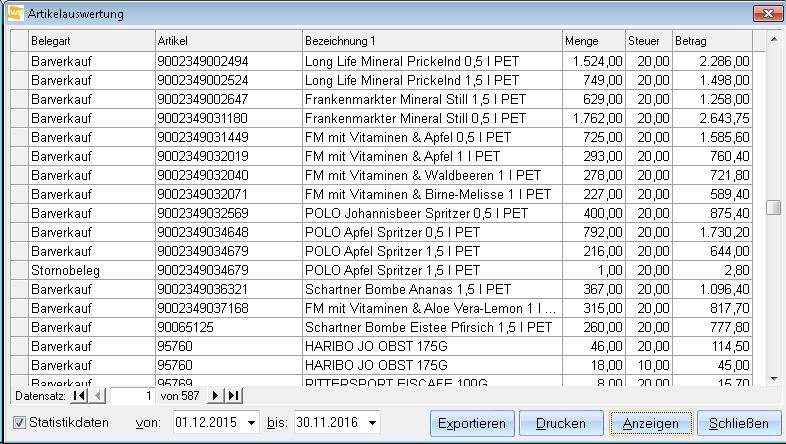Click article number 90065125
Screen dimensions: 786x444
click(x=185, y=327)
